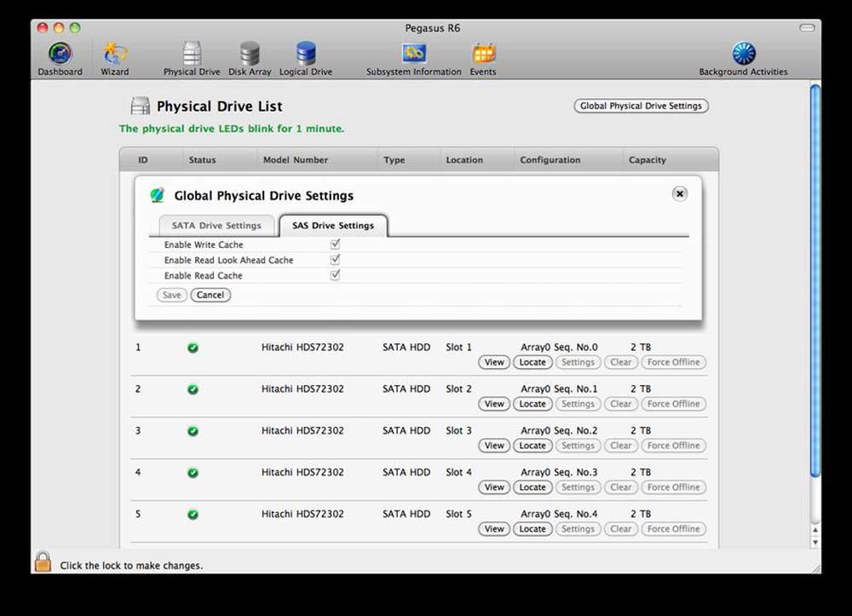Force Offline the Slot 3 drive
852x616 pixels.
(x=674, y=446)
